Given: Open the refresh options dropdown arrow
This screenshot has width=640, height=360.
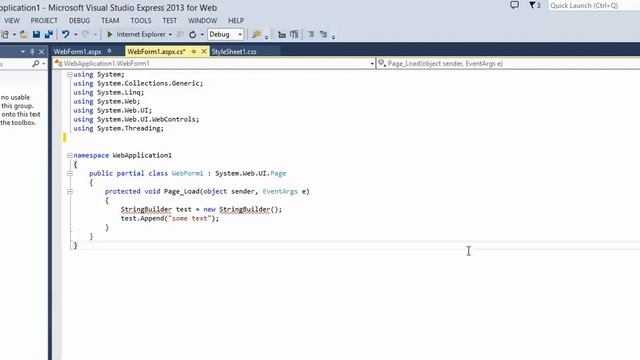Looking at the screenshot, I should point(202,35).
